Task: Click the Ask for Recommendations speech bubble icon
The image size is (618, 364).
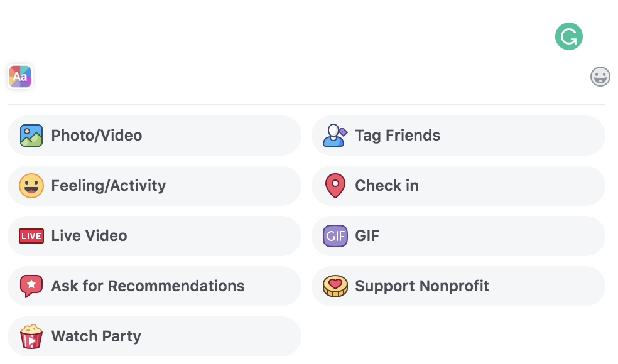Action: [x=30, y=286]
